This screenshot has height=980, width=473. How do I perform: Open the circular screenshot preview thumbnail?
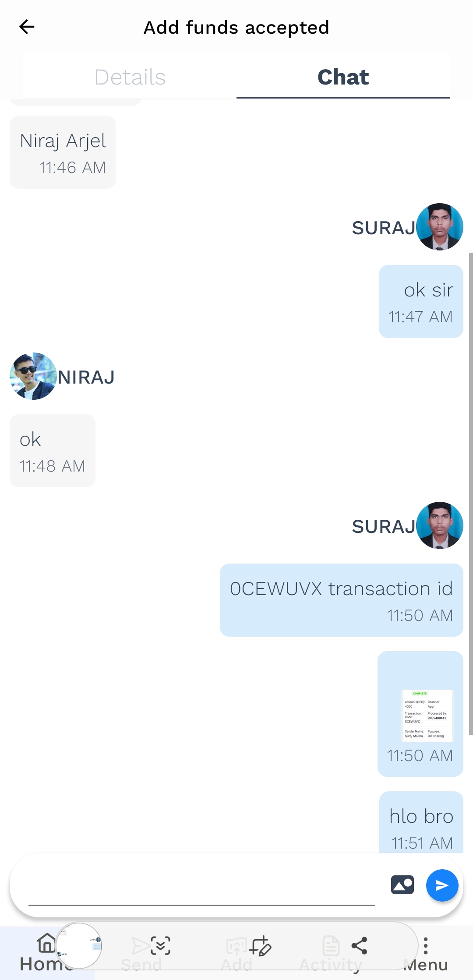(x=79, y=946)
